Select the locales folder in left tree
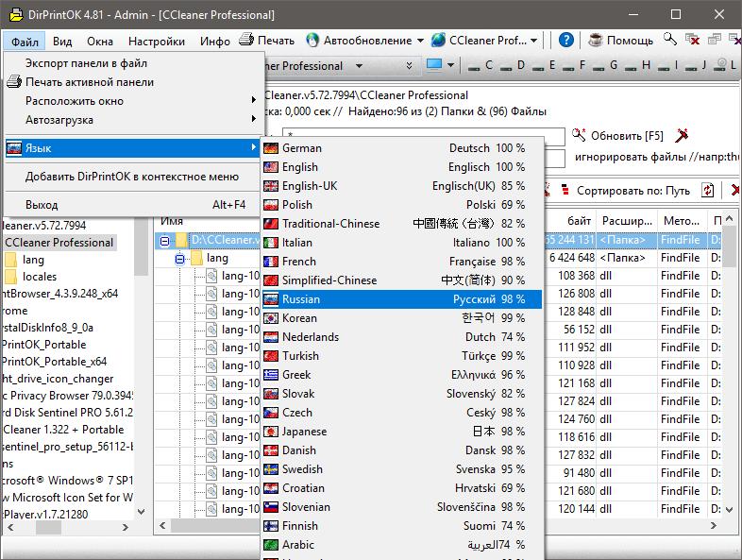The image size is (742, 560). [x=39, y=277]
